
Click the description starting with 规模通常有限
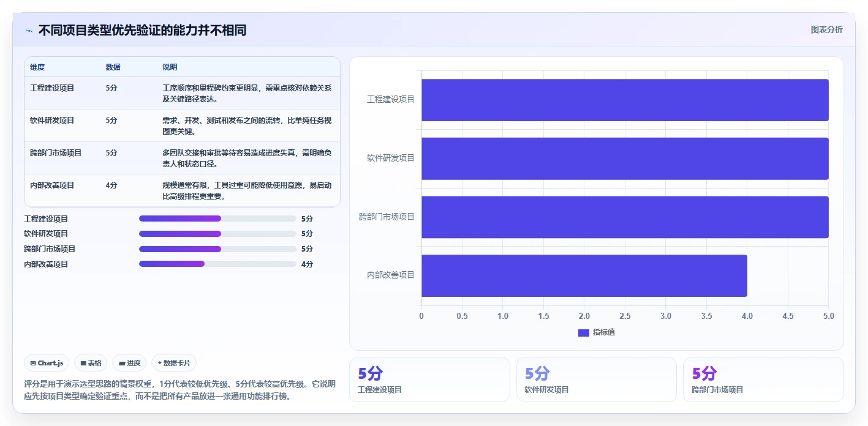point(247,190)
